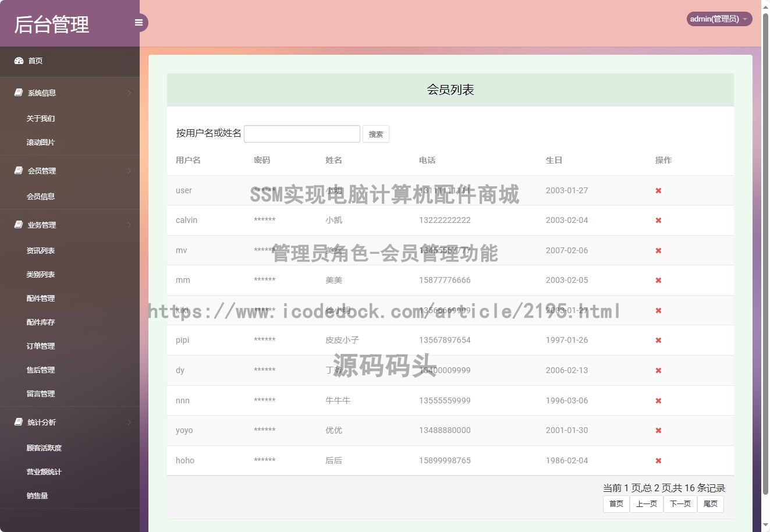770x532 pixels.
Task: Select name cell 牛牛牛
Action: click(x=338, y=400)
